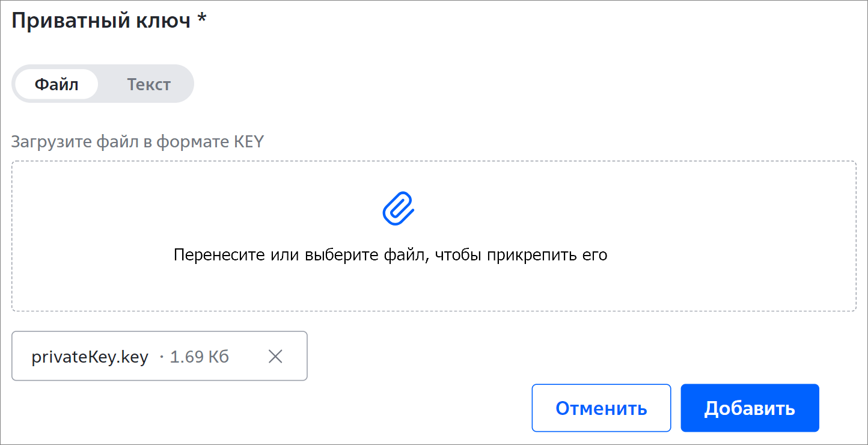Open file picker via dashed drop zone

click(x=434, y=236)
